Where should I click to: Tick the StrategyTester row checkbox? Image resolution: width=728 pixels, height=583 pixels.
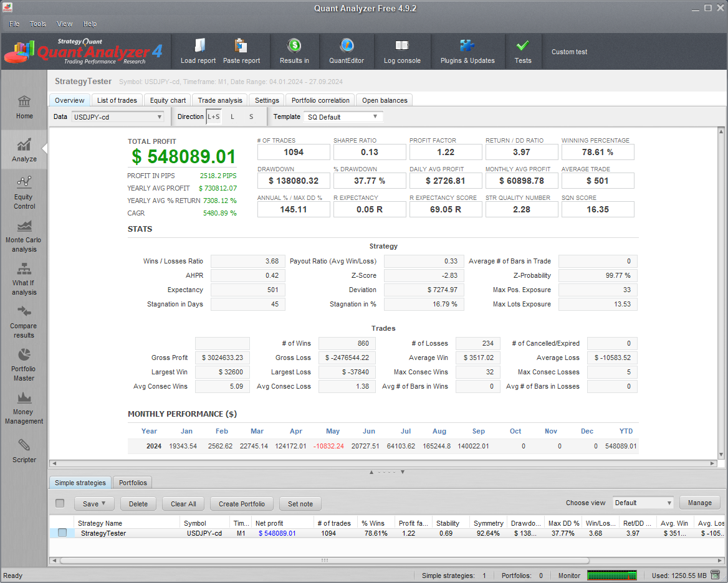tap(62, 533)
